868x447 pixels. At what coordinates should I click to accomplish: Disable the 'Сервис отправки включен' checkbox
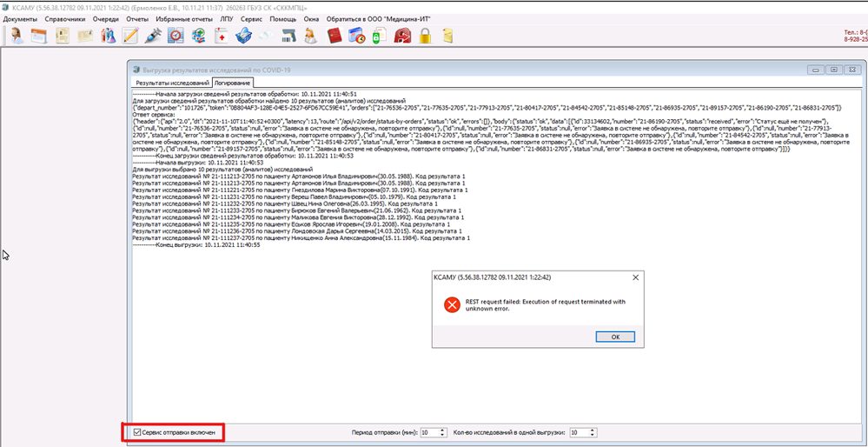(137, 431)
